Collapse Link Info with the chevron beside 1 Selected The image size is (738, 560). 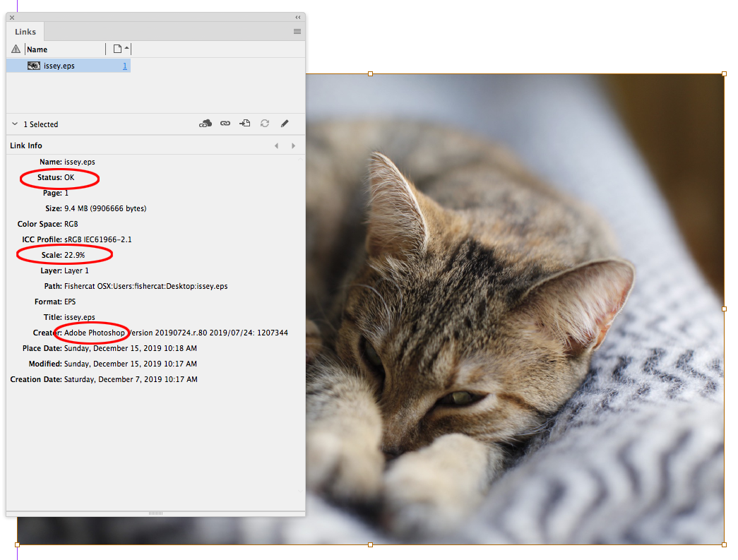click(15, 124)
